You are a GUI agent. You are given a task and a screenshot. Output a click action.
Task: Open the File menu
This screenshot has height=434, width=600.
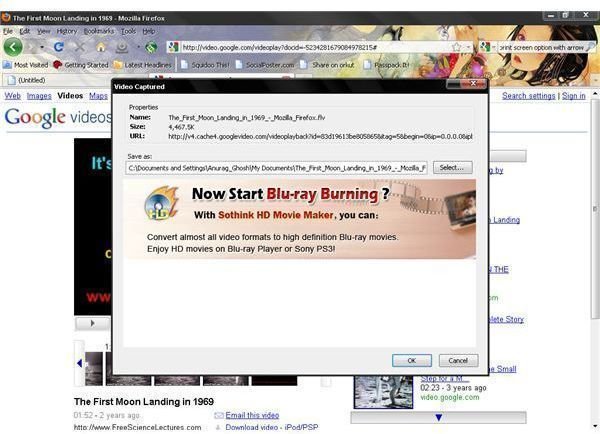pyautogui.click(x=8, y=31)
